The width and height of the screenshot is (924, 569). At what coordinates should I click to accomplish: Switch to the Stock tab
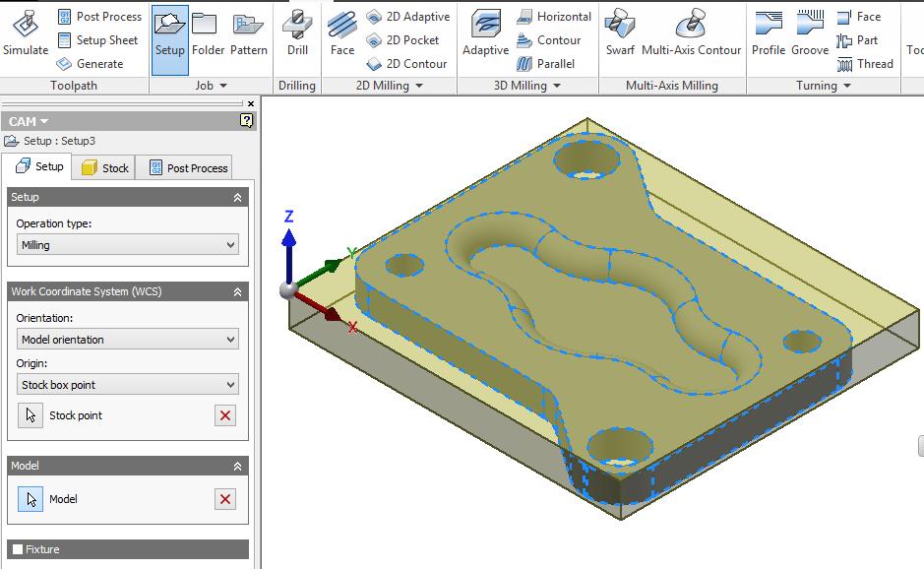click(104, 168)
